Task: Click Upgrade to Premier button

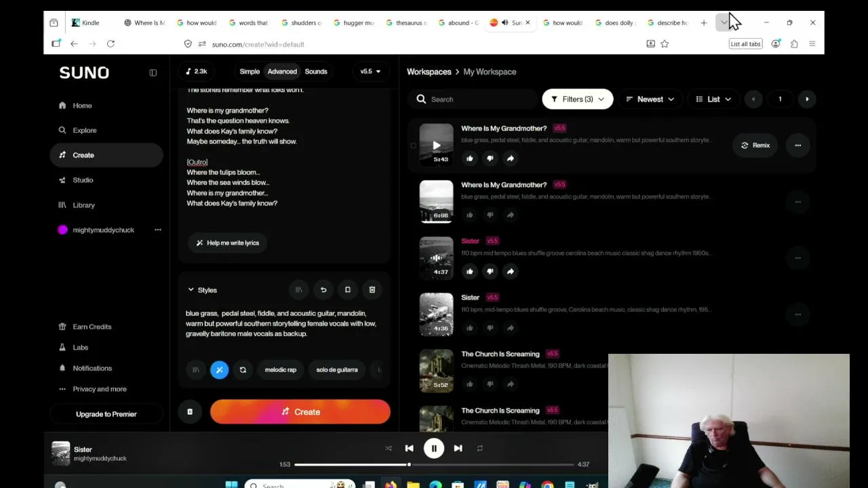Action: click(106, 414)
